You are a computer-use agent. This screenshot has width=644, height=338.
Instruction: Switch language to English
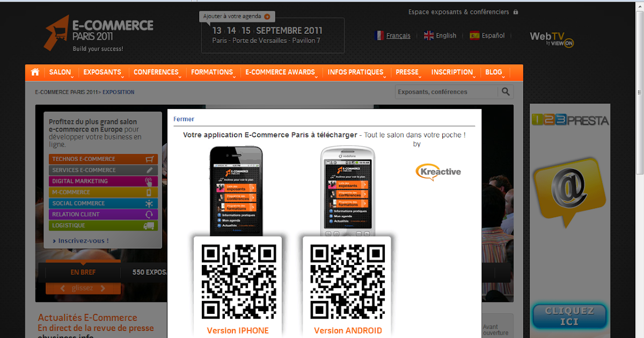pos(446,35)
